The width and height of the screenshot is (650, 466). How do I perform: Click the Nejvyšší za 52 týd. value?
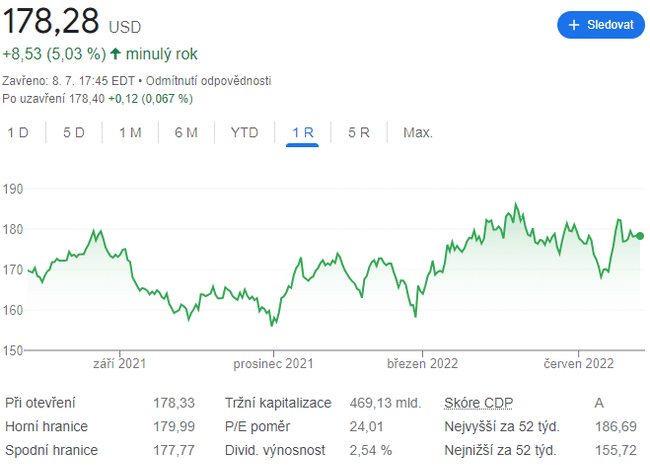click(625, 427)
